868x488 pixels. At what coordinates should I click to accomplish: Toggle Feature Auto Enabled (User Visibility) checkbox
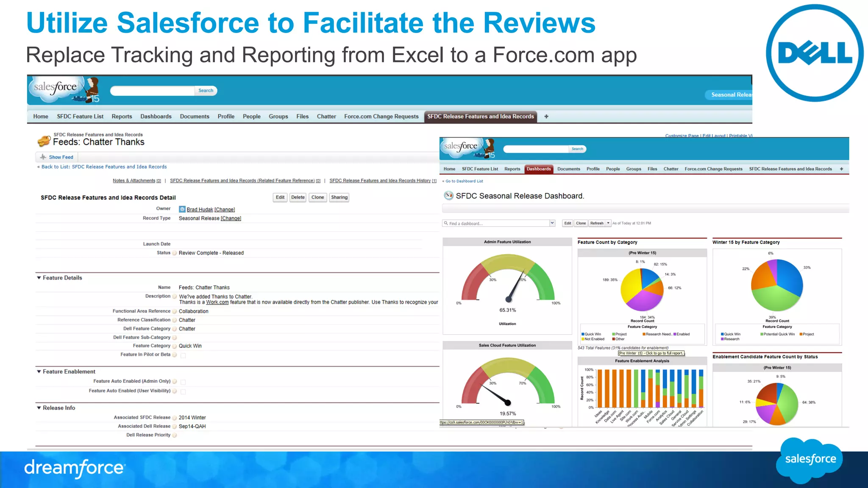(x=183, y=392)
